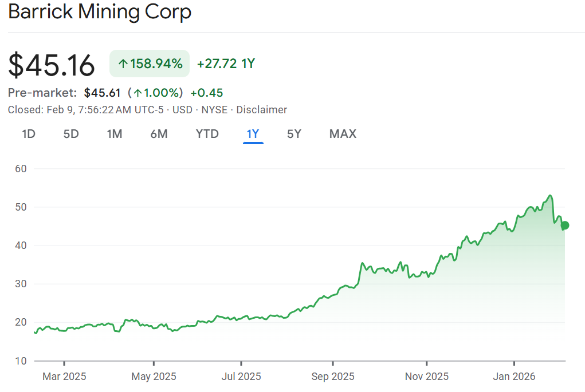Click the 158.94% green percentage badge
585x392 pixels.
150,64
